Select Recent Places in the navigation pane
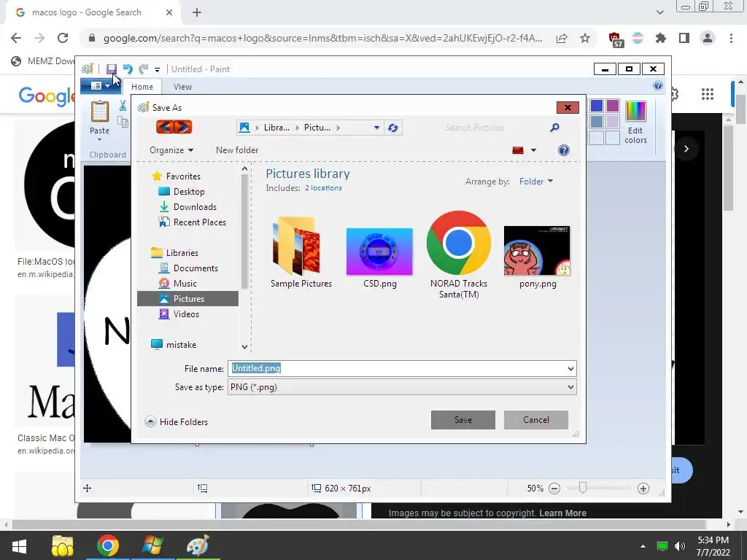 tap(193, 222)
